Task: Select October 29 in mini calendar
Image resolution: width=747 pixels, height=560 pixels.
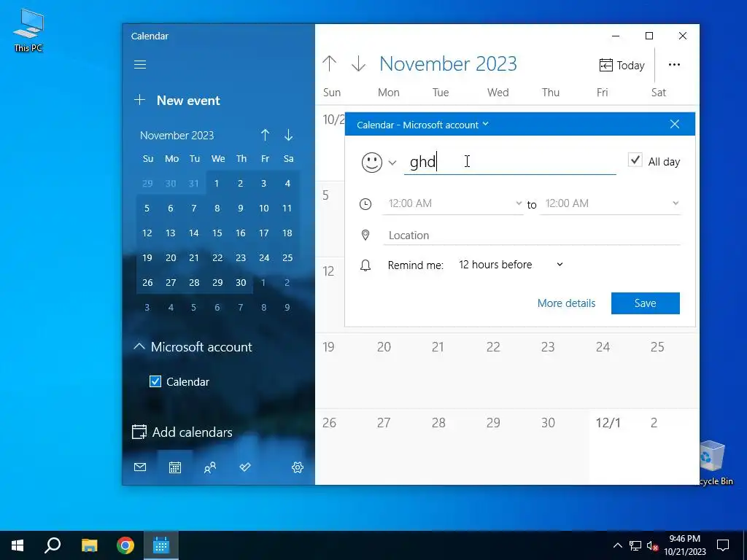Action: (x=147, y=183)
